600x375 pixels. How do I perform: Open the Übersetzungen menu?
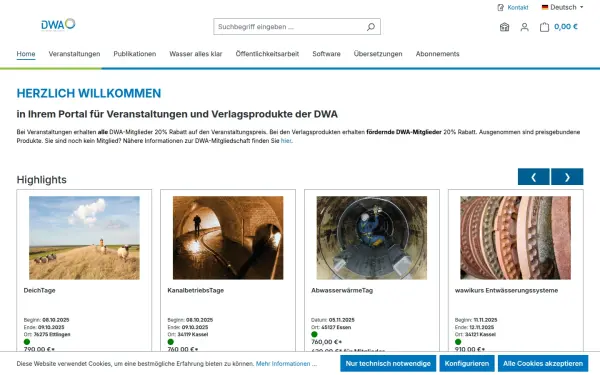click(x=378, y=54)
